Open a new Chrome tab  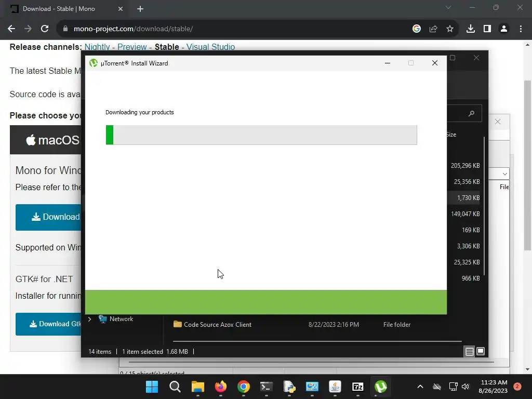point(140,9)
